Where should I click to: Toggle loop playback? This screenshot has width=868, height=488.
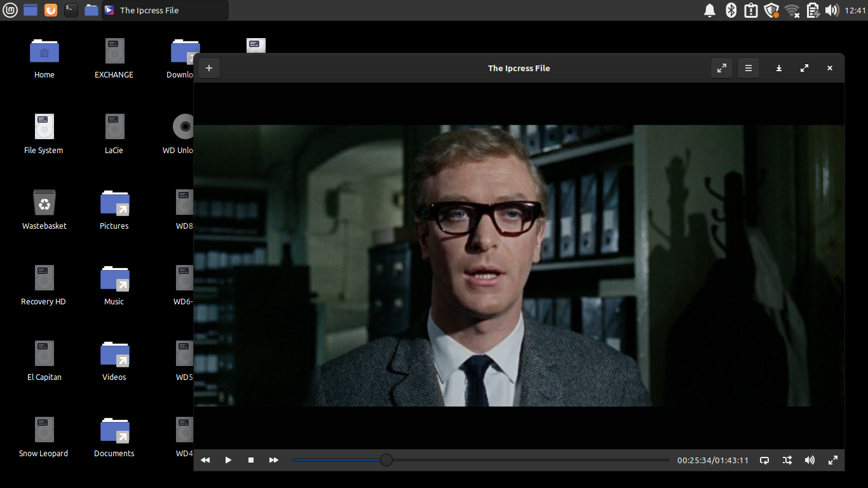[764, 460]
